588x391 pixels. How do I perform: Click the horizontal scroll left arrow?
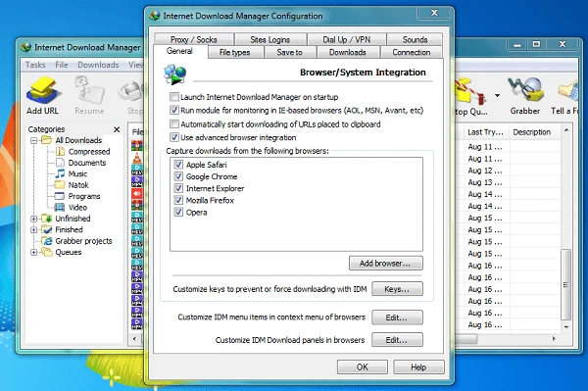(134, 339)
